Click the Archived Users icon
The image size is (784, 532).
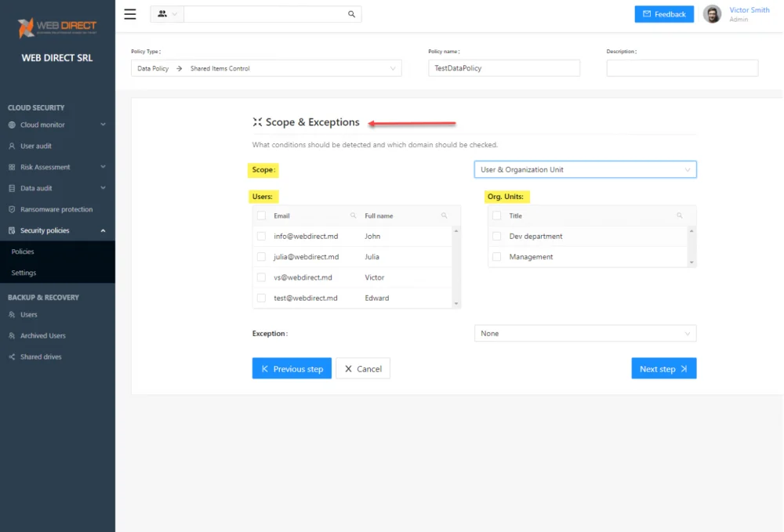pyautogui.click(x=12, y=335)
